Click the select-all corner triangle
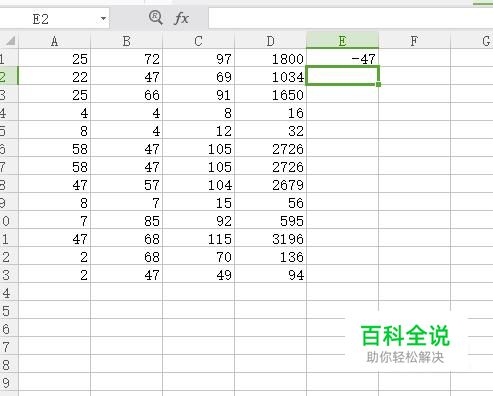Viewport: 493px width, 396px height. tap(10, 41)
